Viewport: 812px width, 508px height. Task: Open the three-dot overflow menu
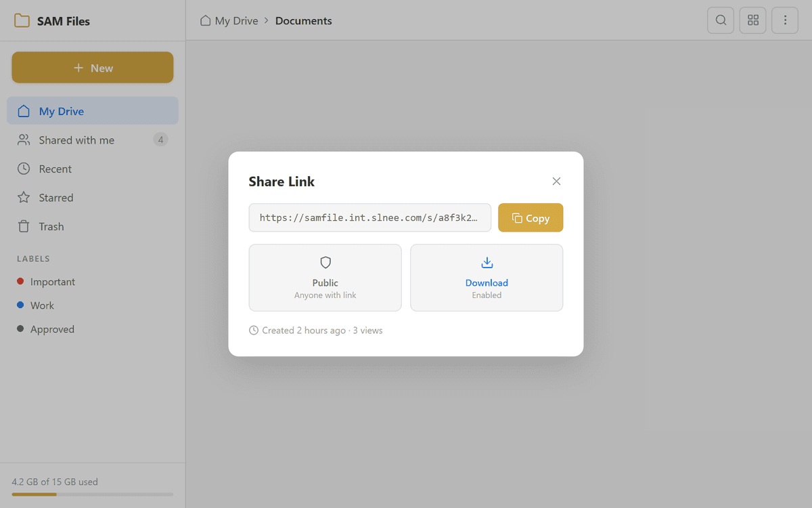(785, 20)
